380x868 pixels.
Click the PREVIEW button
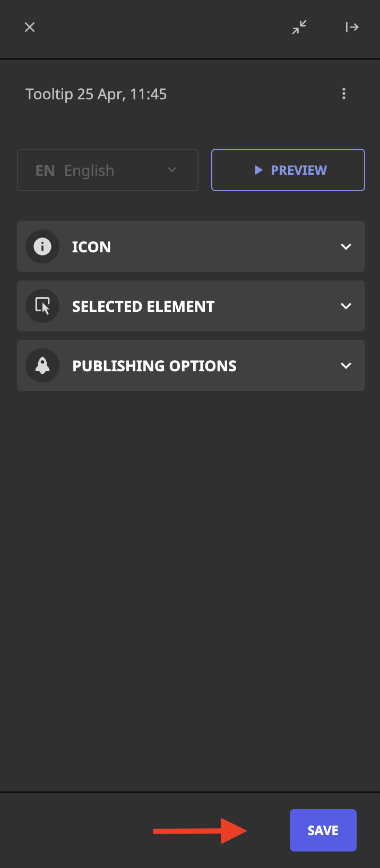(288, 170)
